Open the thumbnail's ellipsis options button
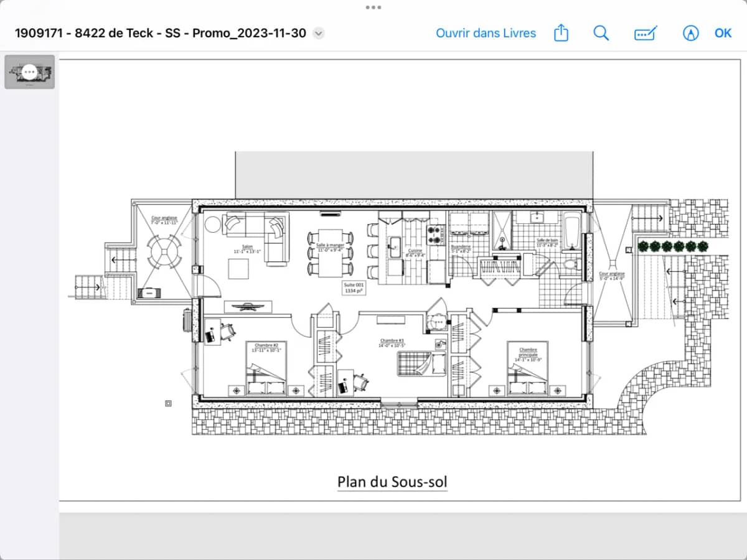The width and height of the screenshot is (747, 560). pos(29,72)
